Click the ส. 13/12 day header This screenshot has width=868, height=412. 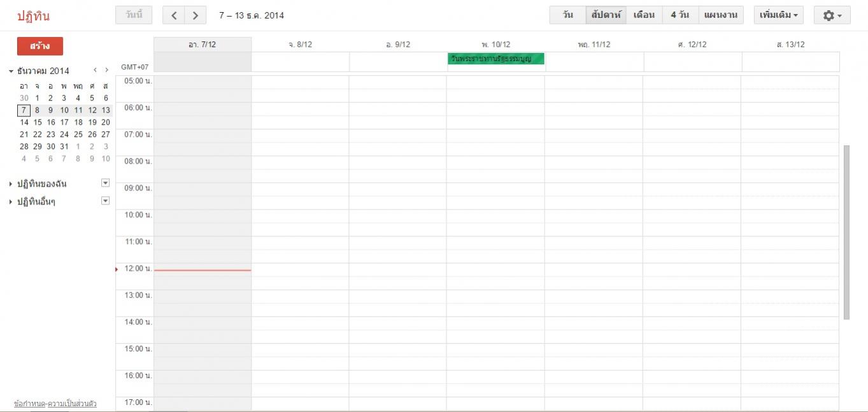(790, 45)
